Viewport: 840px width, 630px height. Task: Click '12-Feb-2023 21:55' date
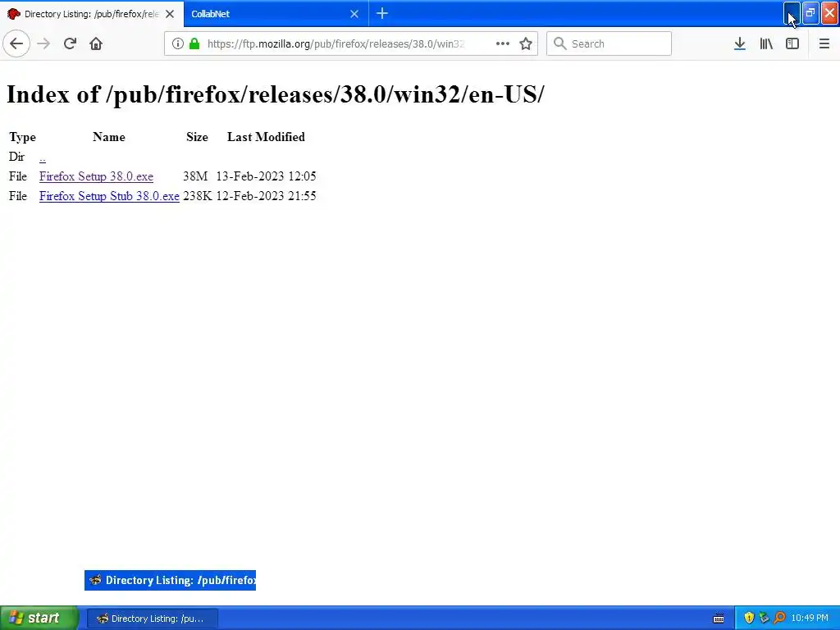(266, 196)
